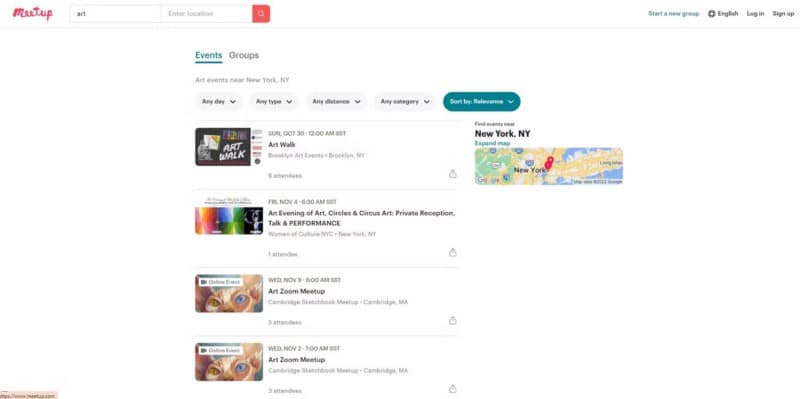Viewport: 800px width, 399px height.
Task: Click the Expand map link
Action: coord(492,143)
